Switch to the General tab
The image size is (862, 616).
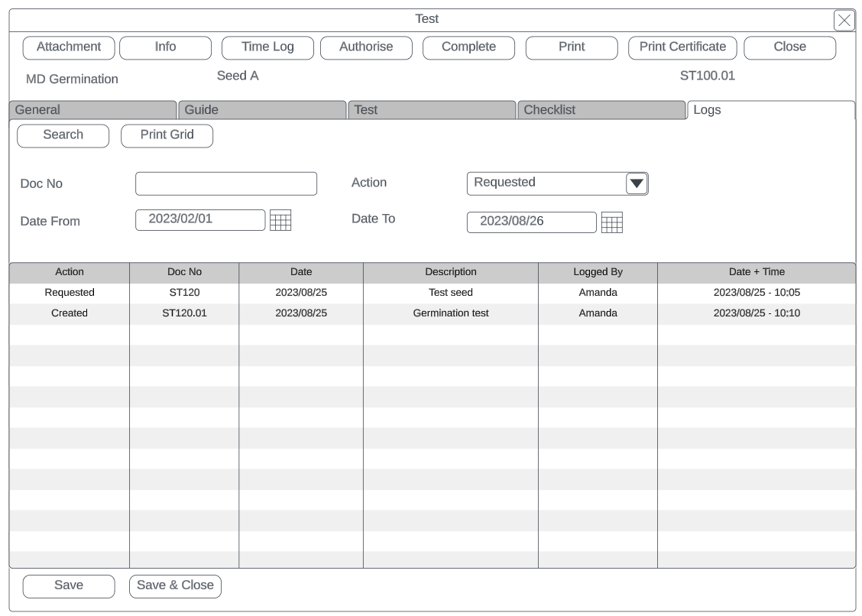click(x=92, y=110)
